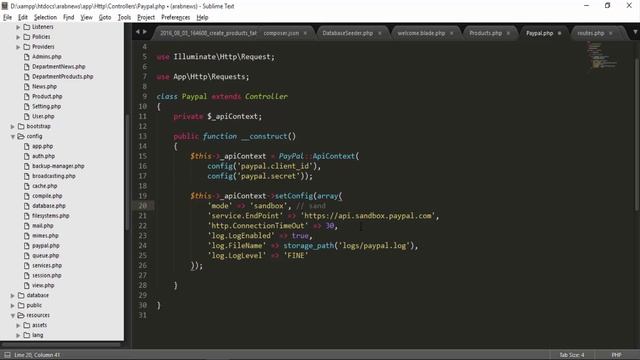This screenshot has width=640, height=360.
Task: Change the PHP syntax selector
Action: 616,355
